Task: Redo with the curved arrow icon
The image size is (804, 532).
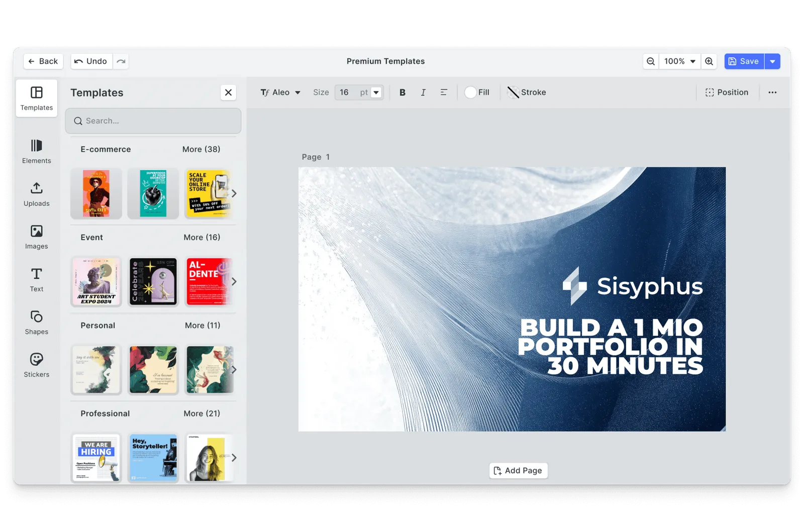Action: tap(121, 61)
